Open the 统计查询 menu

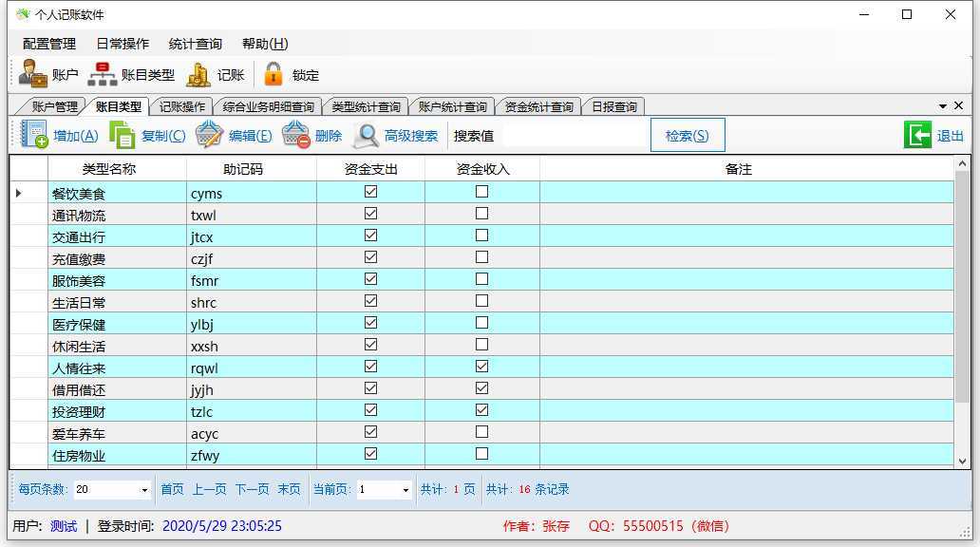[x=195, y=44]
